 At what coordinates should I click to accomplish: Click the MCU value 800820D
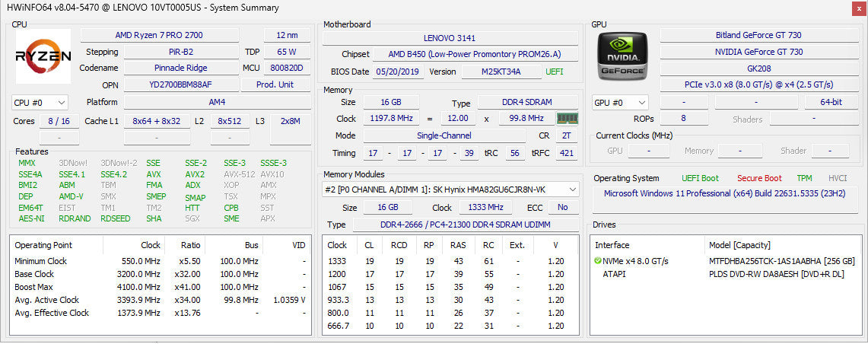(x=288, y=68)
